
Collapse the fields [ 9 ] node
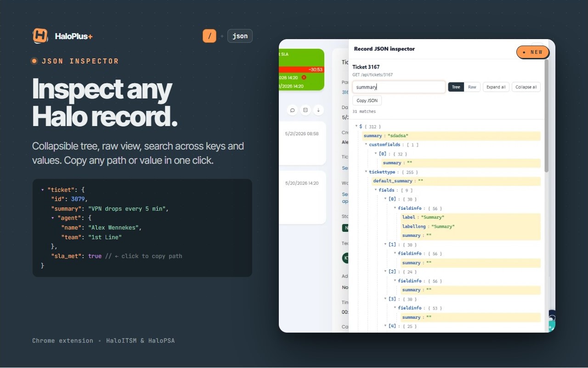(376, 190)
